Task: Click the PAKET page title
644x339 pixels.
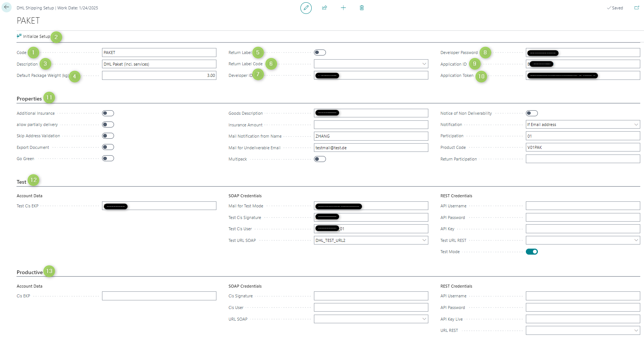Action: tap(28, 21)
